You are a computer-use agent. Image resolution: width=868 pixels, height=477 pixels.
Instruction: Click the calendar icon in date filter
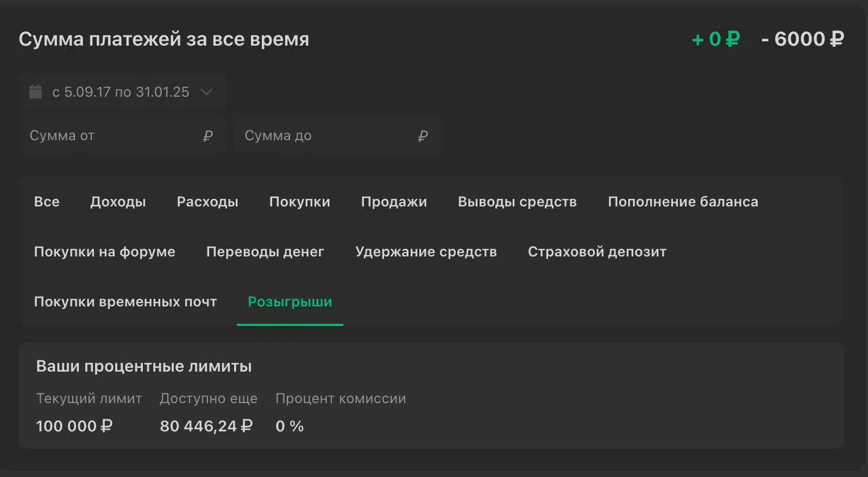(x=35, y=92)
